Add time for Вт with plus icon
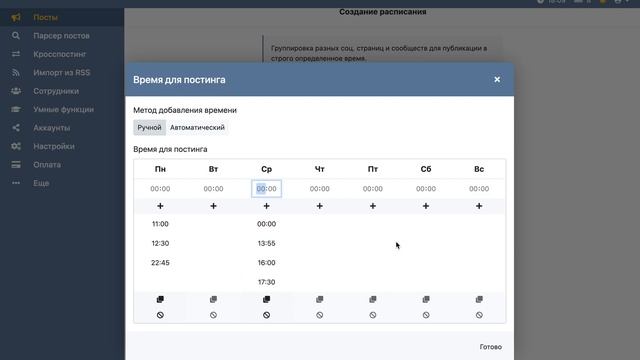The width and height of the screenshot is (640, 360). [213, 206]
